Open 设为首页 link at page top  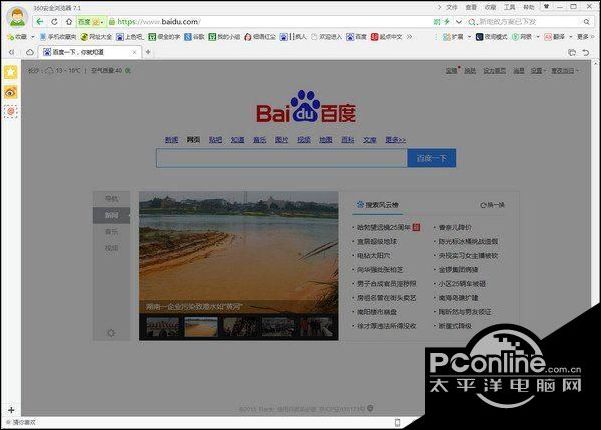click(x=494, y=71)
